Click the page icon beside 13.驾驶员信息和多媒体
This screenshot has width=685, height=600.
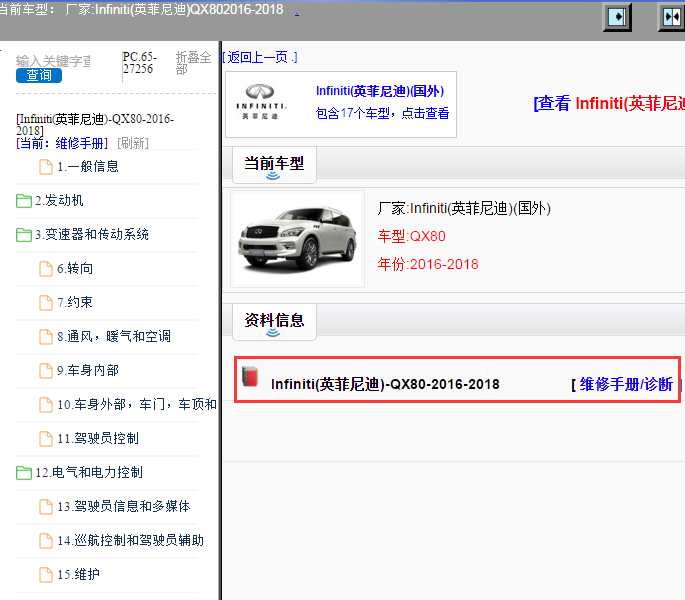coord(46,507)
